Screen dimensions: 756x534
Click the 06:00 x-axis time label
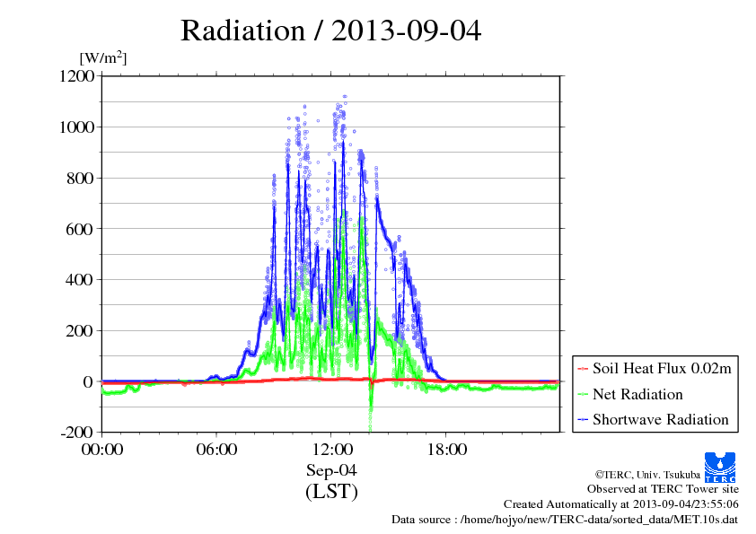pyautogui.click(x=216, y=450)
